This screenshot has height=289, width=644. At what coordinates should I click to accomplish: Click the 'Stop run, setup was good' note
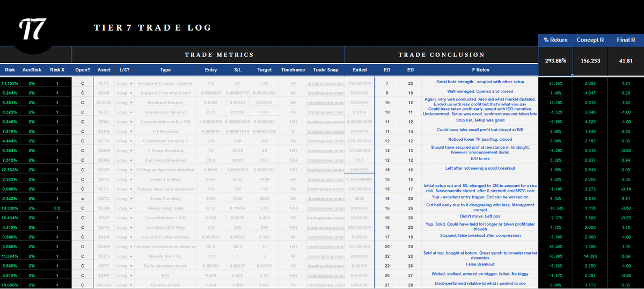[480, 120]
